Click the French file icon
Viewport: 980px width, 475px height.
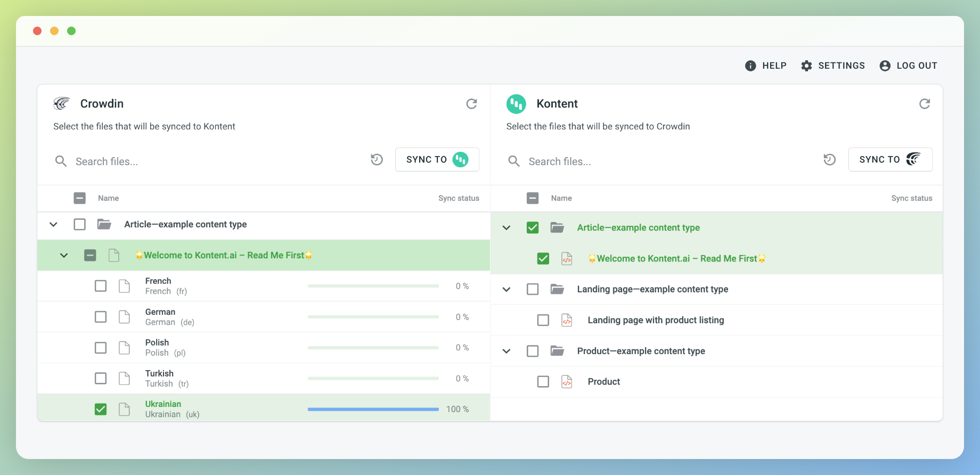[124, 286]
